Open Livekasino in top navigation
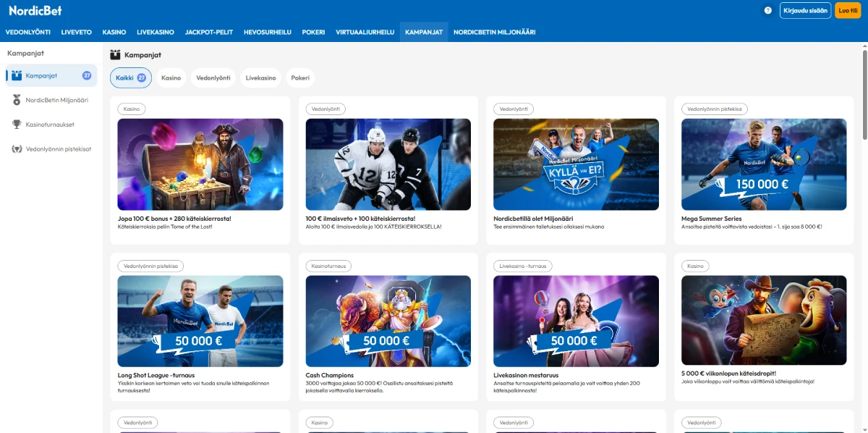 coord(156,32)
